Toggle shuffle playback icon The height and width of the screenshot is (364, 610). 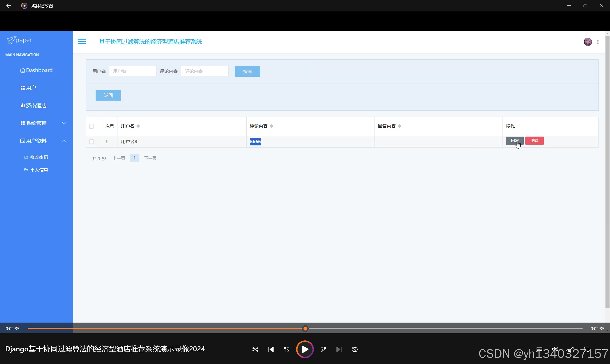[255, 349]
